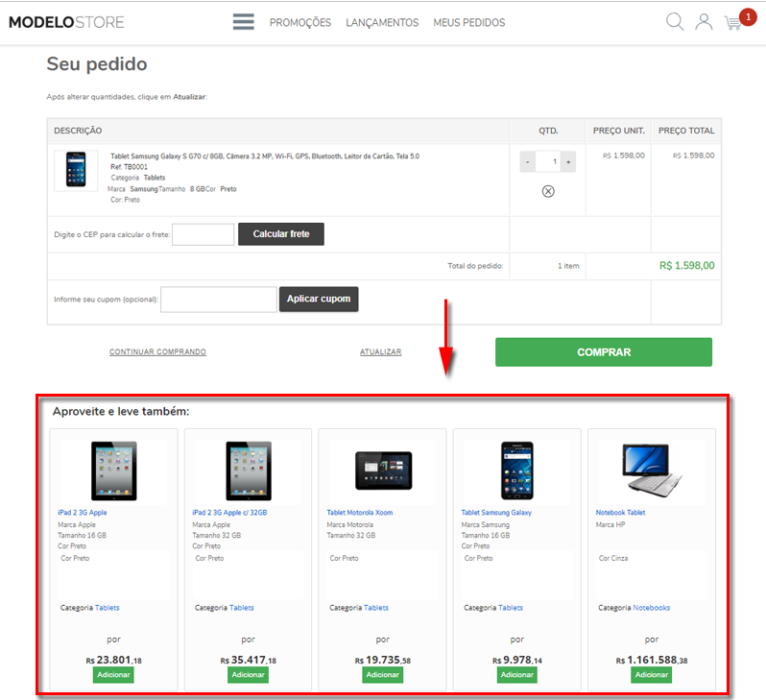Click the 'Aproveite e leve também:' heading
This screenshot has height=700, width=766.
121,412
